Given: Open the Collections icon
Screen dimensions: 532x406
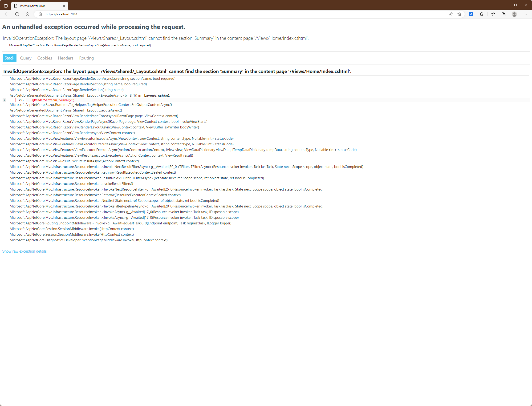Looking at the screenshot, I should pyautogui.click(x=504, y=14).
